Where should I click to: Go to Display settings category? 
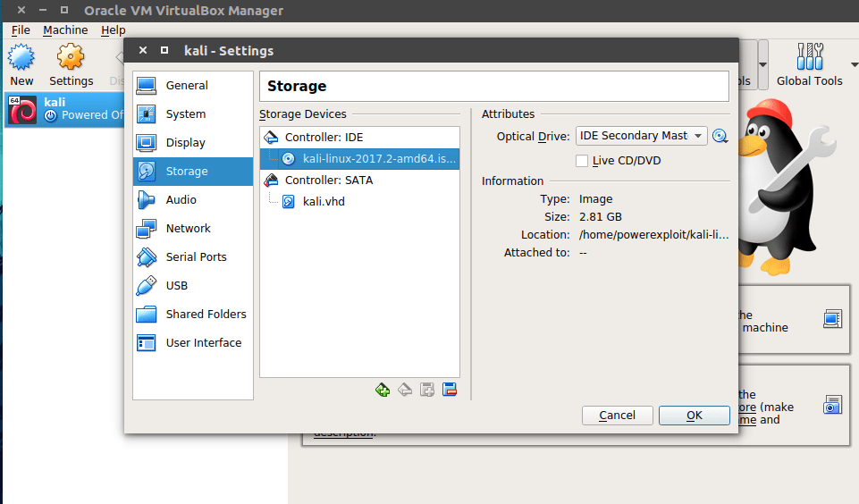tap(193, 142)
